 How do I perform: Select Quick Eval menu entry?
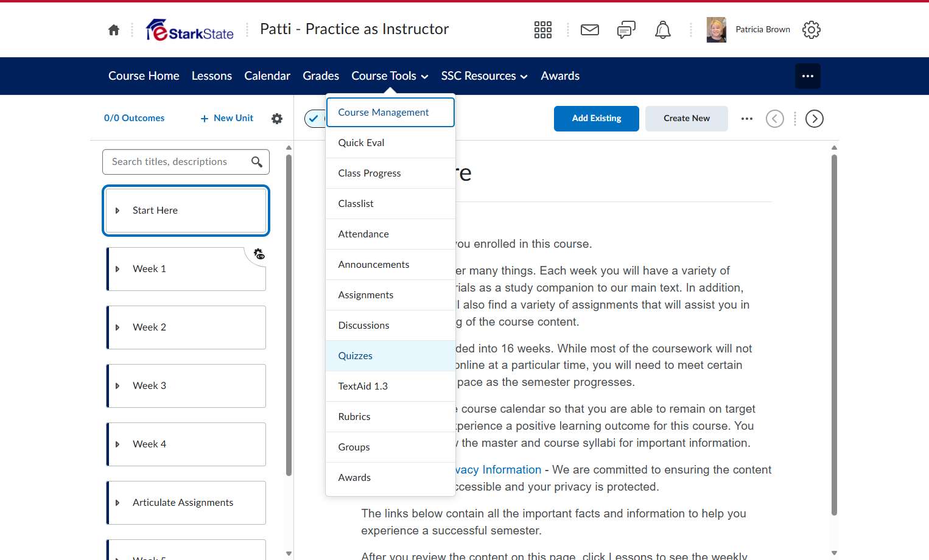tap(390, 143)
